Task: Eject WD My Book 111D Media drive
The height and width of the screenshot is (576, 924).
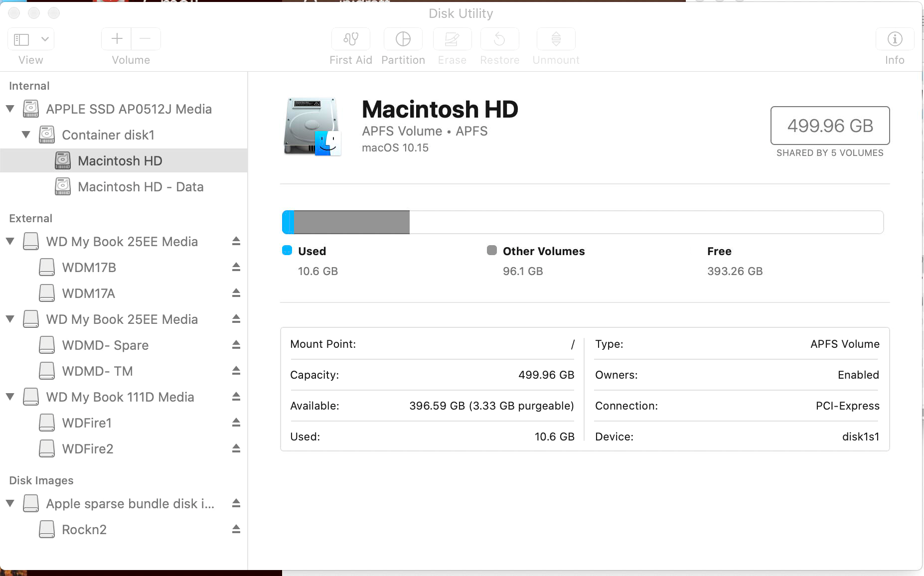Action: pos(236,397)
